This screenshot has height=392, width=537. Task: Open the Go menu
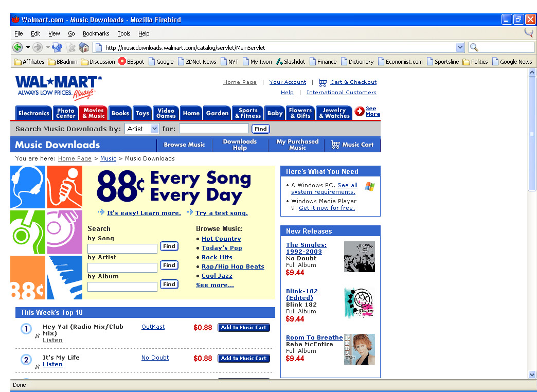(x=71, y=33)
